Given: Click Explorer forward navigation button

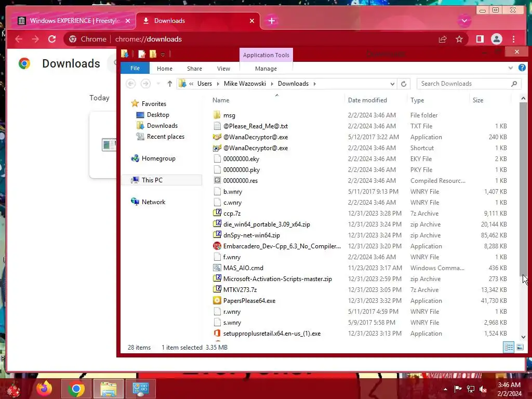Looking at the screenshot, I should tap(145, 84).
